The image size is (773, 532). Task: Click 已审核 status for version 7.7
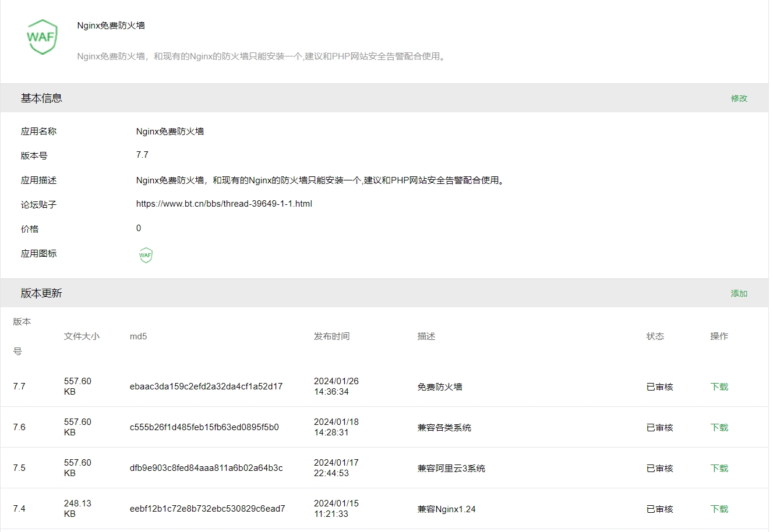660,386
